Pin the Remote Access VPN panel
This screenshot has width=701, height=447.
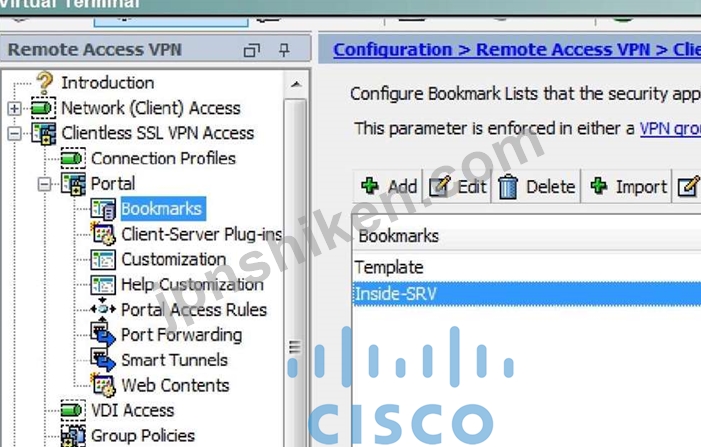click(x=284, y=50)
